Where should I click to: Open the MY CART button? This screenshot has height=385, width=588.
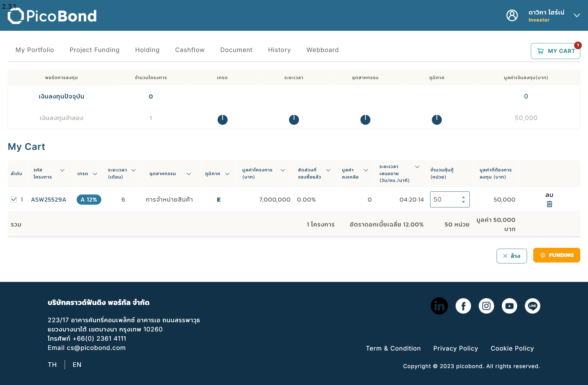(555, 51)
